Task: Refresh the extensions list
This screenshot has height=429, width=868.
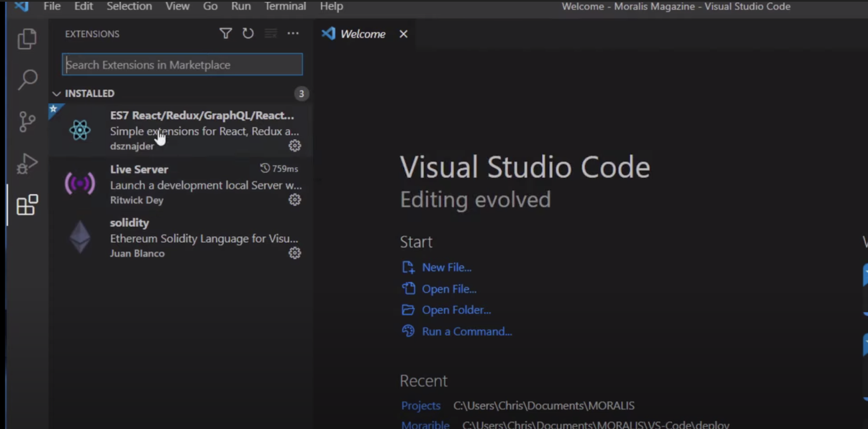Action: click(x=248, y=34)
